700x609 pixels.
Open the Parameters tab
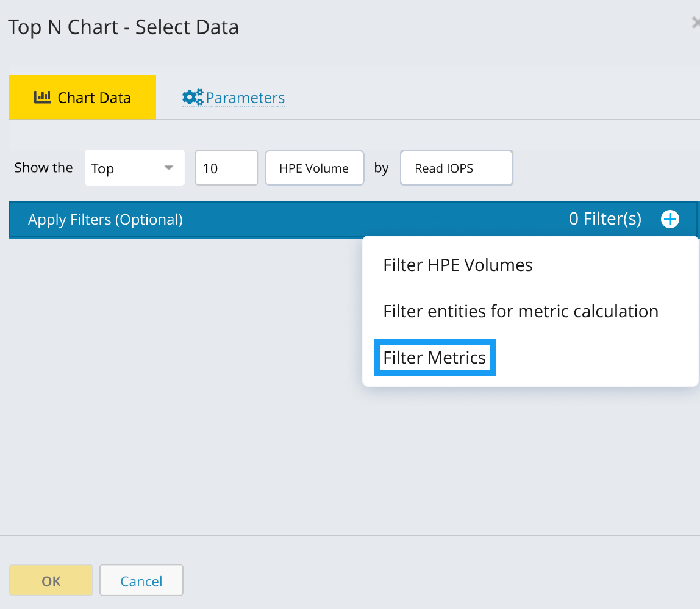coord(234,98)
